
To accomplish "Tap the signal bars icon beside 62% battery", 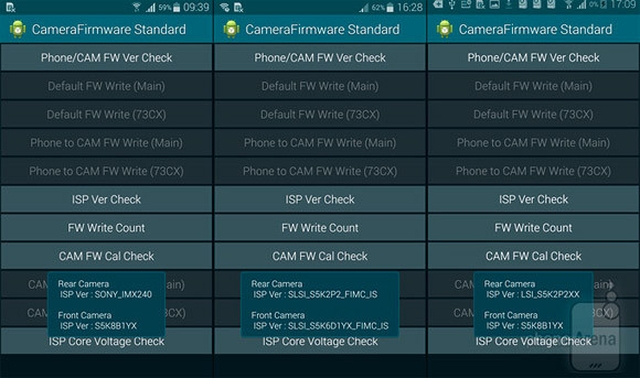I will point(364,7).
